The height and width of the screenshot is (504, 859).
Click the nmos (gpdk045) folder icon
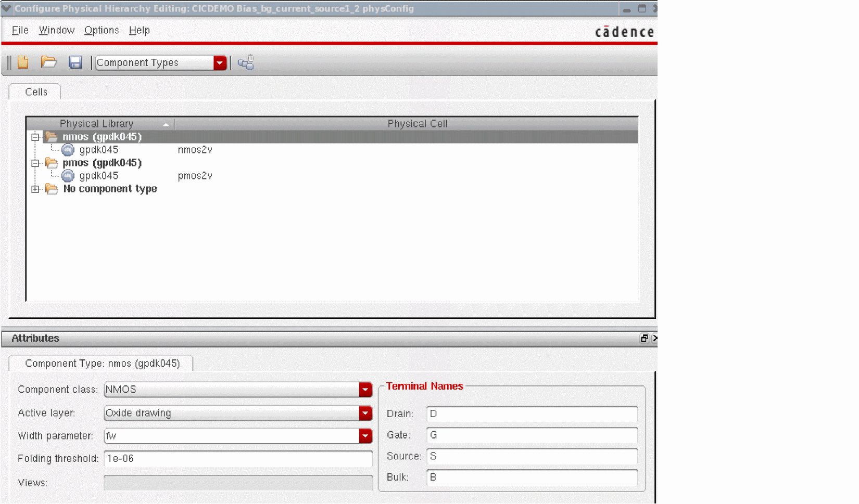tap(52, 137)
